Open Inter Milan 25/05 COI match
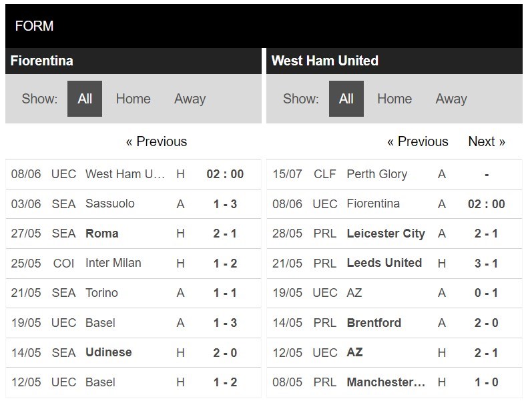 click(x=134, y=264)
